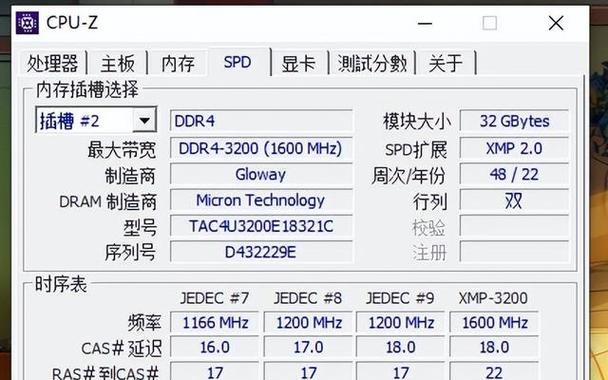Click the 双 ranks value
The width and height of the screenshot is (608, 380).
(x=514, y=200)
